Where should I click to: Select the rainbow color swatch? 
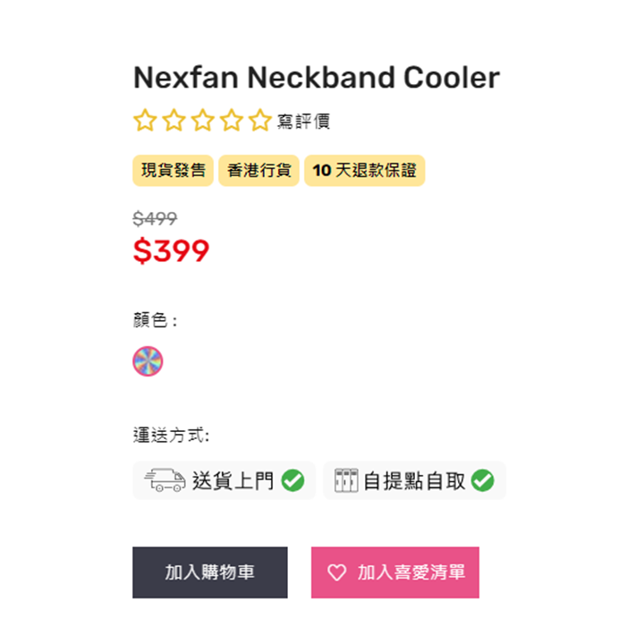(x=148, y=361)
